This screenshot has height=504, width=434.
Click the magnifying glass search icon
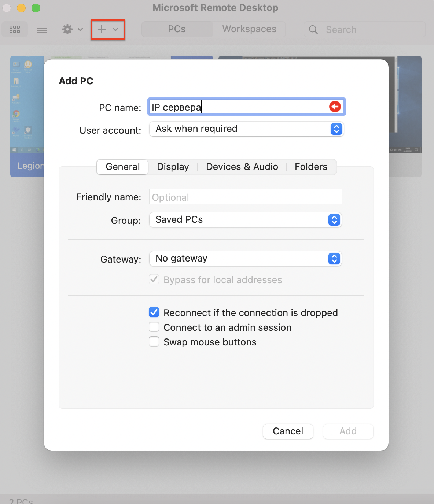313,30
